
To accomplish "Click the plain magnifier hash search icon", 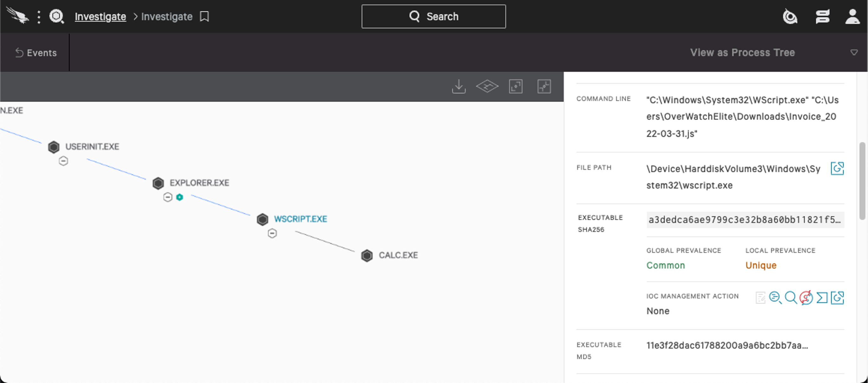I will click(x=790, y=298).
